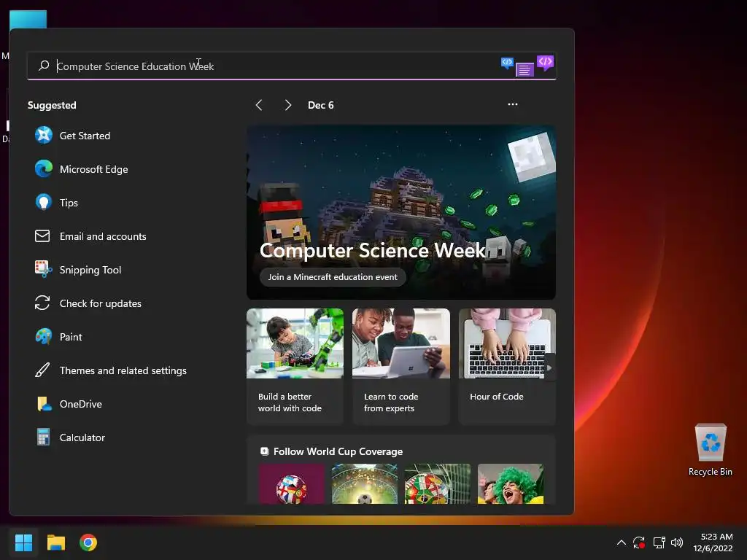Click the search magnifier icon
Screen dimensions: 747x560
[x=44, y=66]
